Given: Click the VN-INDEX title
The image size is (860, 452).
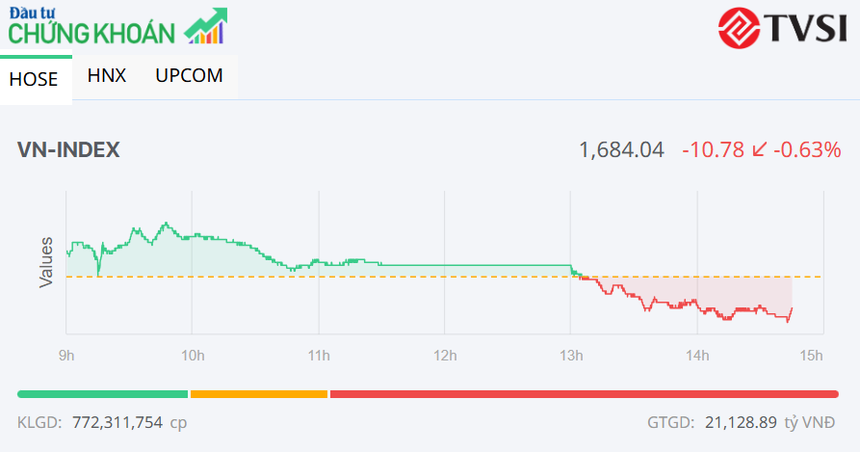Looking at the screenshot, I should pos(68,150).
